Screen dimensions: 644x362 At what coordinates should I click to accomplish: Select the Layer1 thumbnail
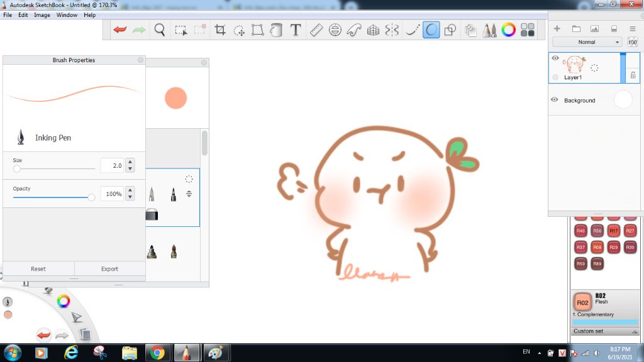(574, 65)
